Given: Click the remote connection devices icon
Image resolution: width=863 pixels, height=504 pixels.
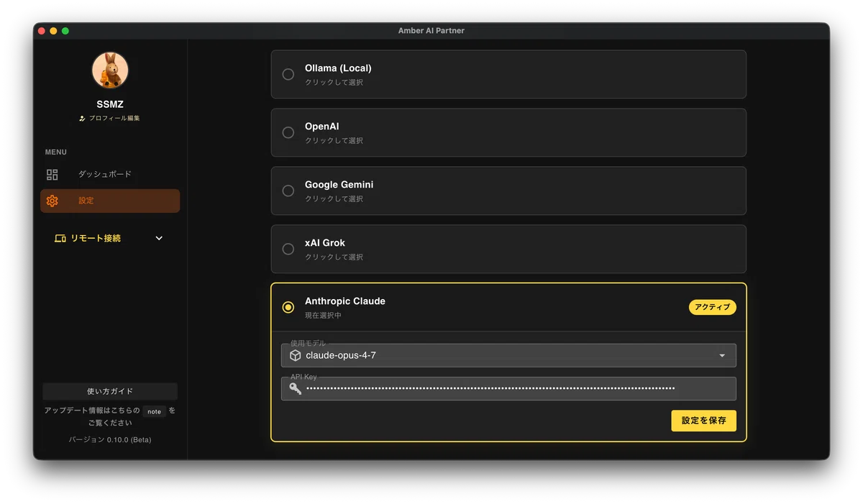Looking at the screenshot, I should coord(60,238).
